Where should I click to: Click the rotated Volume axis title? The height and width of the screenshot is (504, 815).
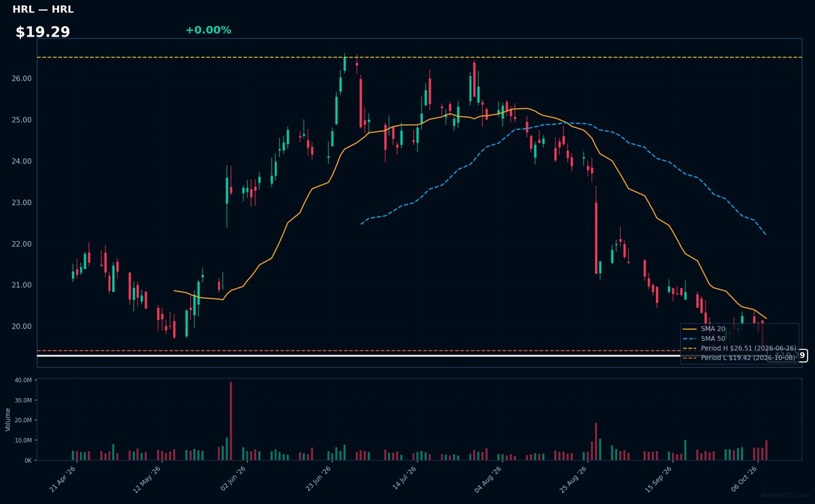pos(8,419)
